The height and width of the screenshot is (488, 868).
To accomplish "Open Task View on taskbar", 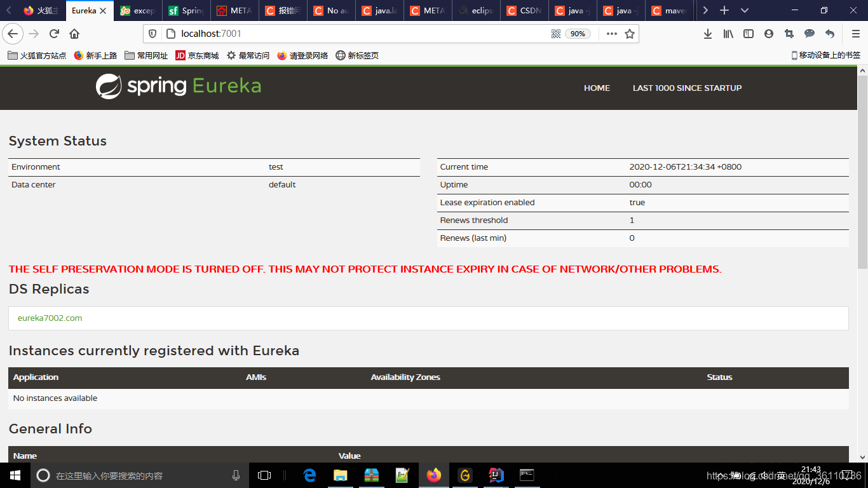I will [264, 475].
